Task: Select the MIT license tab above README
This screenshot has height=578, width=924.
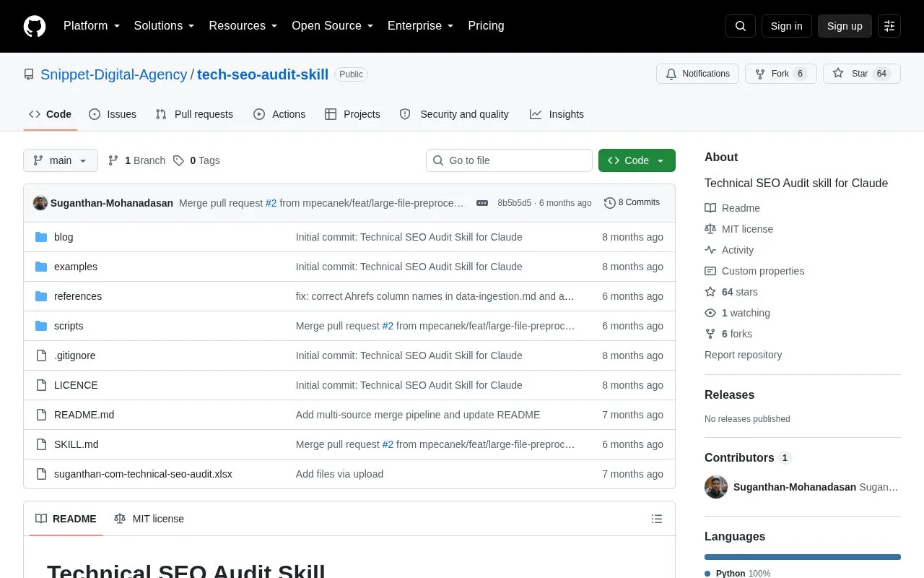Action: [x=149, y=519]
